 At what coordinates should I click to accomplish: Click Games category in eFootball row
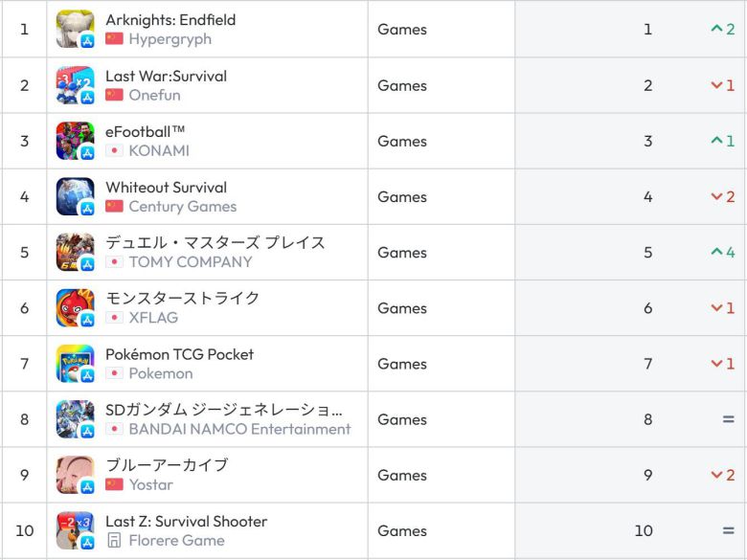[x=402, y=141]
